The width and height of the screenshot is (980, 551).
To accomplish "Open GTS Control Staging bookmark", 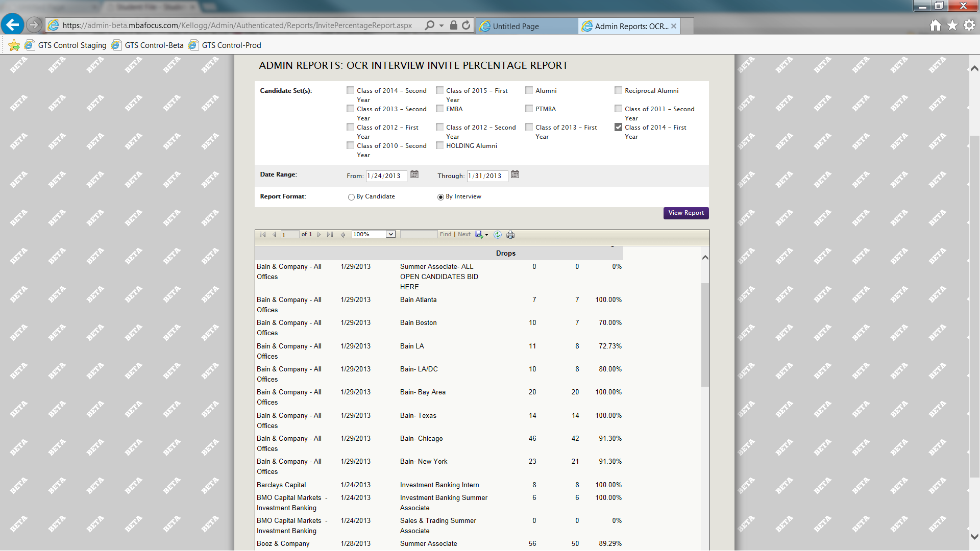I will tap(66, 45).
